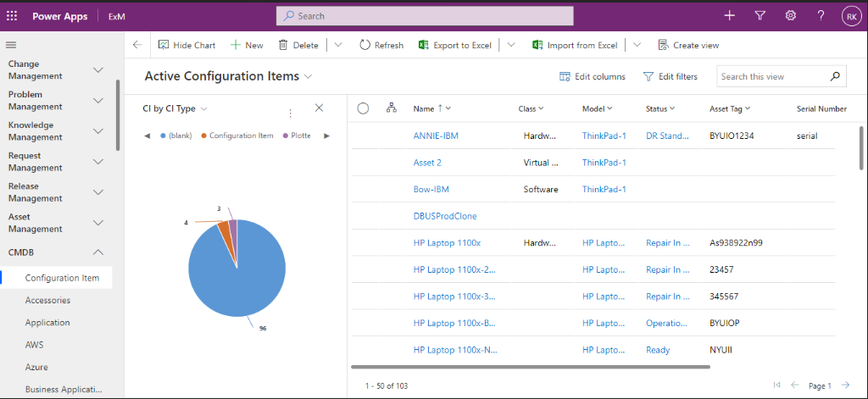Click Delete in the command bar
Image resolution: width=868 pixels, height=399 pixels.
point(298,46)
